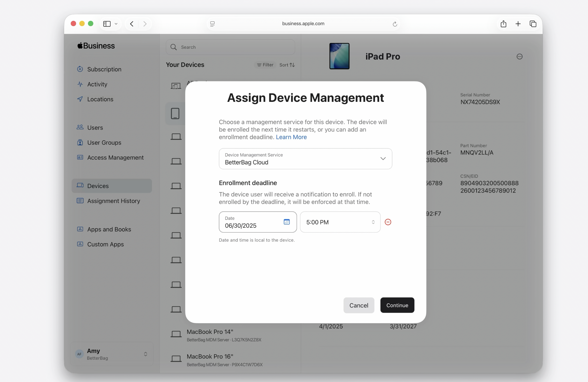The width and height of the screenshot is (588, 382).
Task: Click Continue to assign management
Action: [397, 305]
